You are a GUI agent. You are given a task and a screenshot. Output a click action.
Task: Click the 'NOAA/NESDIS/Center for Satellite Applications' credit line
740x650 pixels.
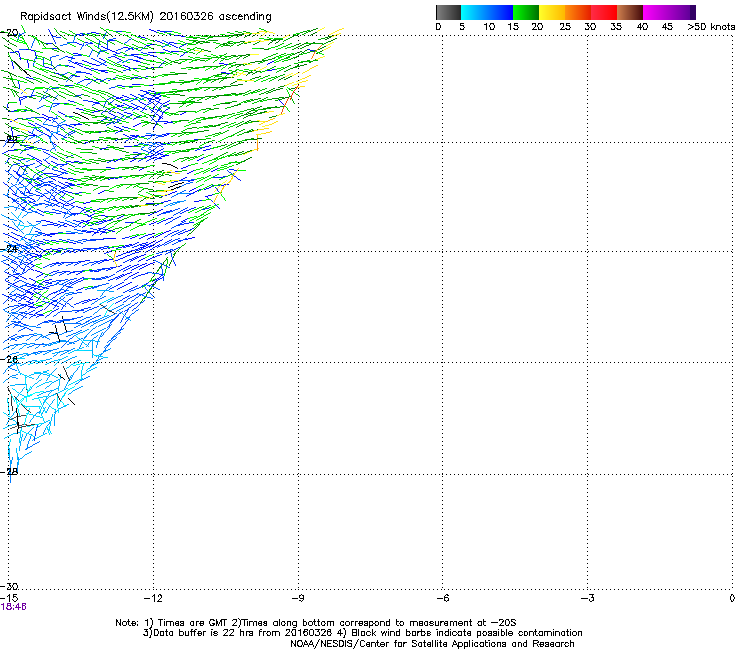click(432, 644)
